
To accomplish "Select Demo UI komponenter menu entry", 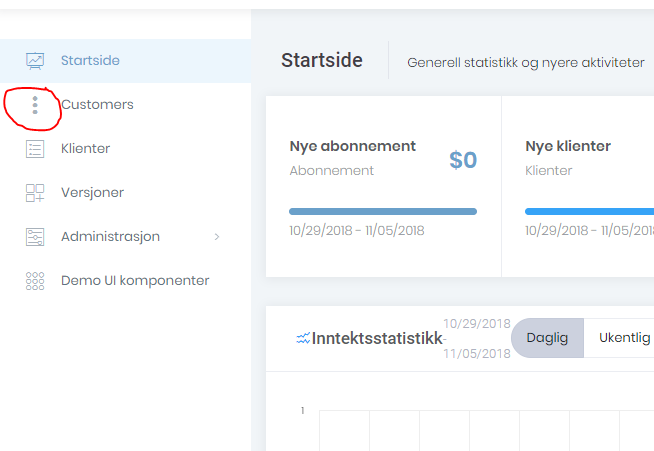I will coord(135,280).
